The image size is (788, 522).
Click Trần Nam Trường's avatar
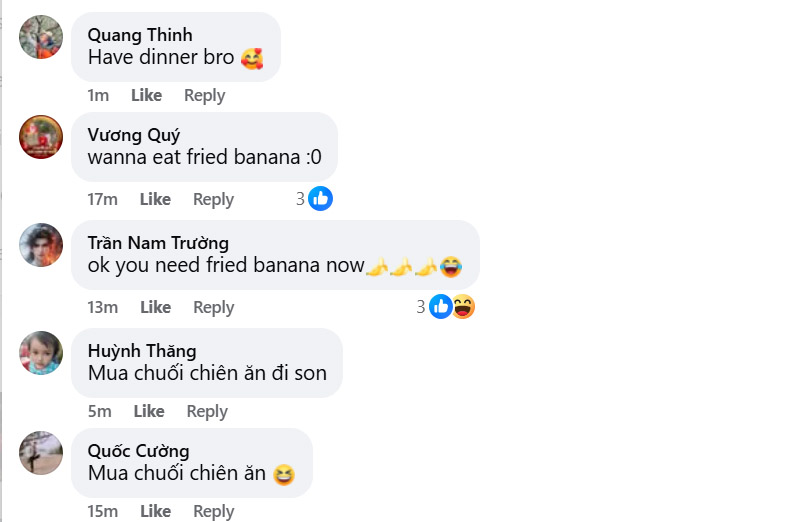(41, 245)
